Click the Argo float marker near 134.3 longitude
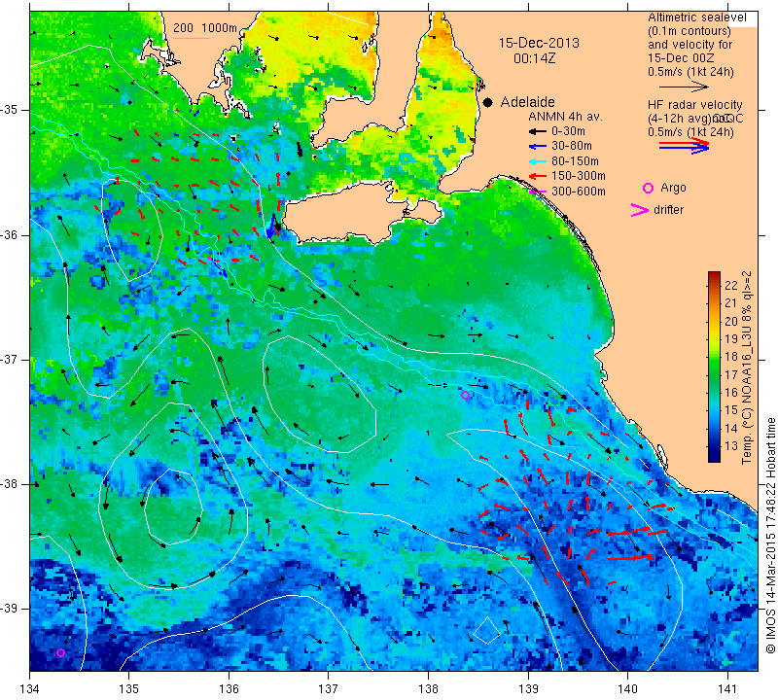 point(60,653)
